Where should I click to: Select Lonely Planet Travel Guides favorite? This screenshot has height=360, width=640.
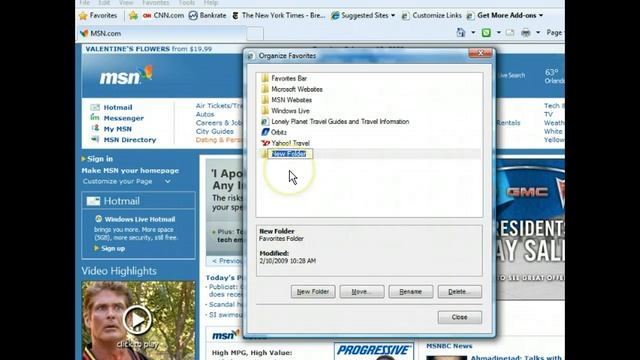tap(340, 122)
